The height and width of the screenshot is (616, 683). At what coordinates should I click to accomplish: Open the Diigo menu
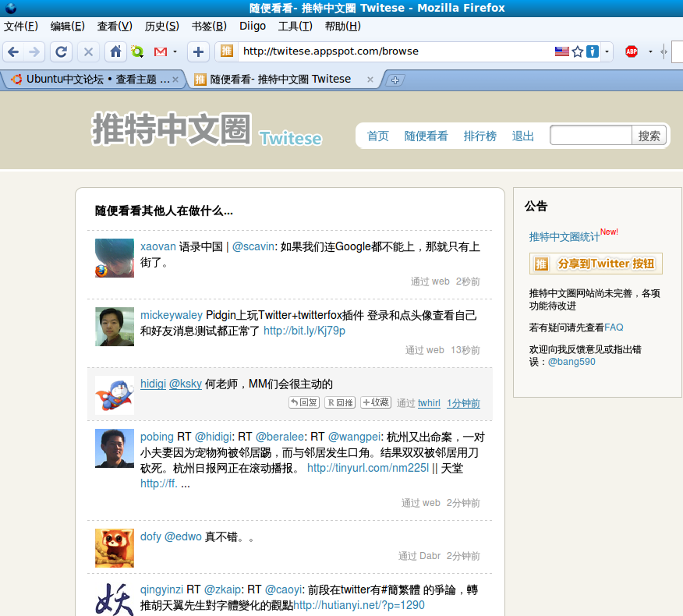(x=253, y=27)
